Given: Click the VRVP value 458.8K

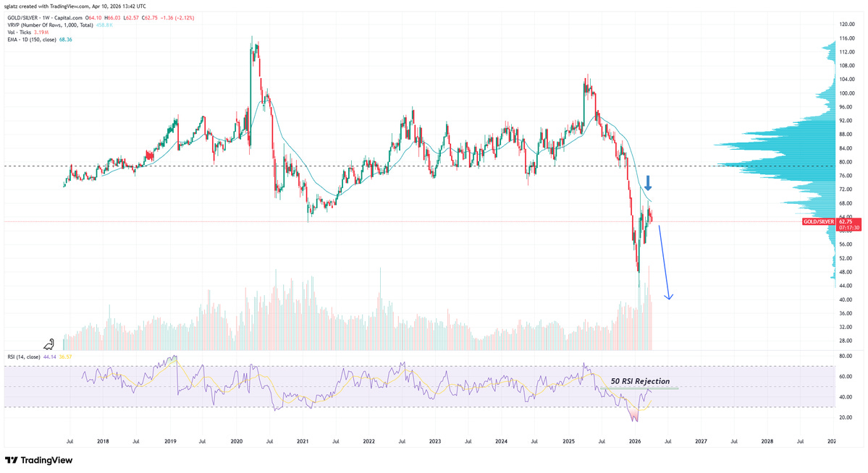Looking at the screenshot, I should 104,25.
